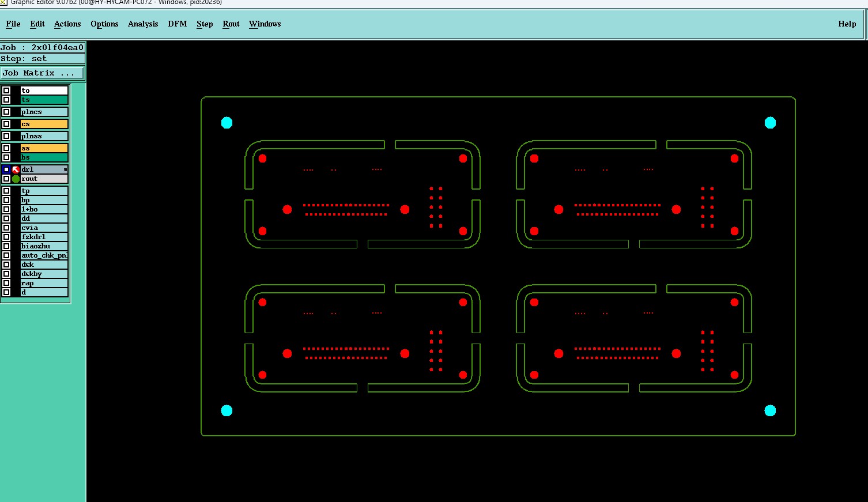This screenshot has height=502, width=868.
Task: Click the Job name label 2x01f04ea0
Action: pos(42,48)
